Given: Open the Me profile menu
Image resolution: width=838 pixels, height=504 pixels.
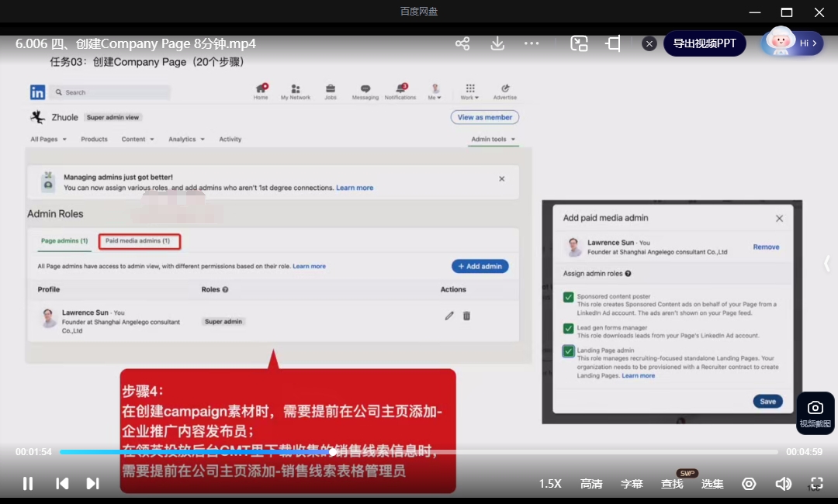Looking at the screenshot, I should point(435,91).
